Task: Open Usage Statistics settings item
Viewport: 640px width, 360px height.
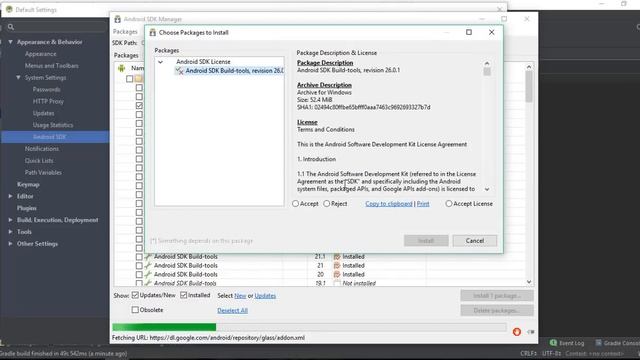Action: pyautogui.click(x=53, y=125)
